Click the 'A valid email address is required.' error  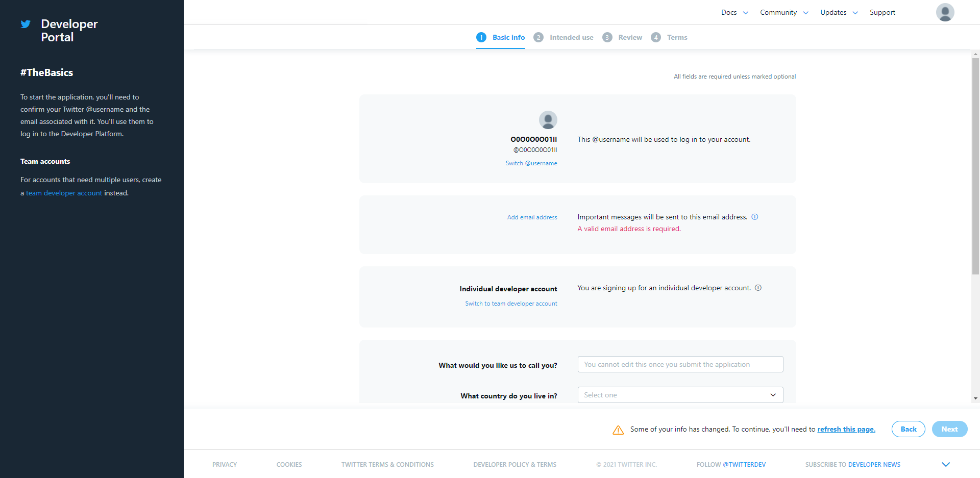[x=629, y=229]
